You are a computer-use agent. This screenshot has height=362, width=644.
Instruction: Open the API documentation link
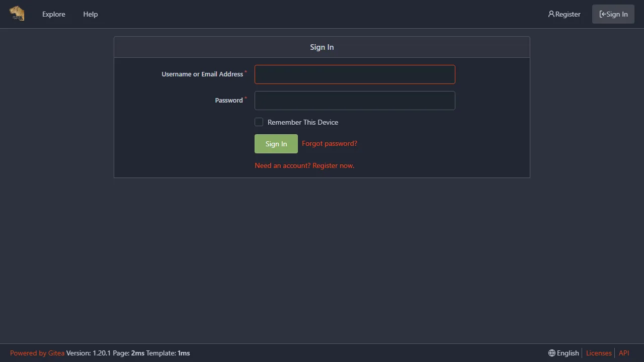pos(624,353)
